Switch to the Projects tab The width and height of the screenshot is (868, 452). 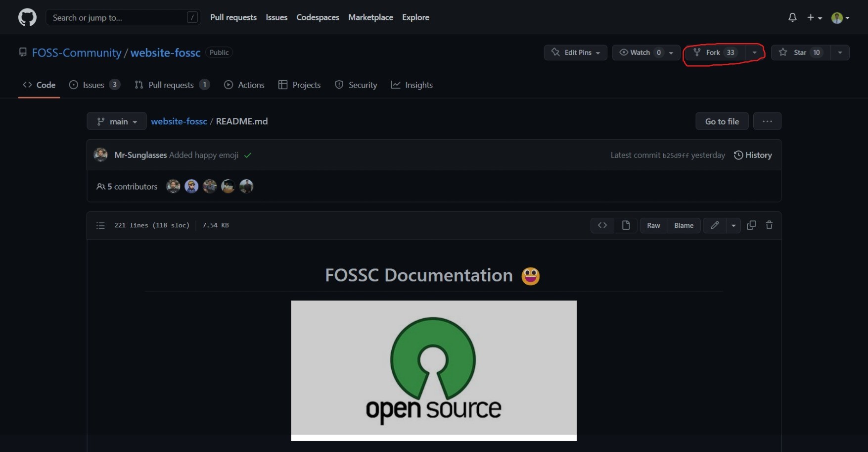300,85
